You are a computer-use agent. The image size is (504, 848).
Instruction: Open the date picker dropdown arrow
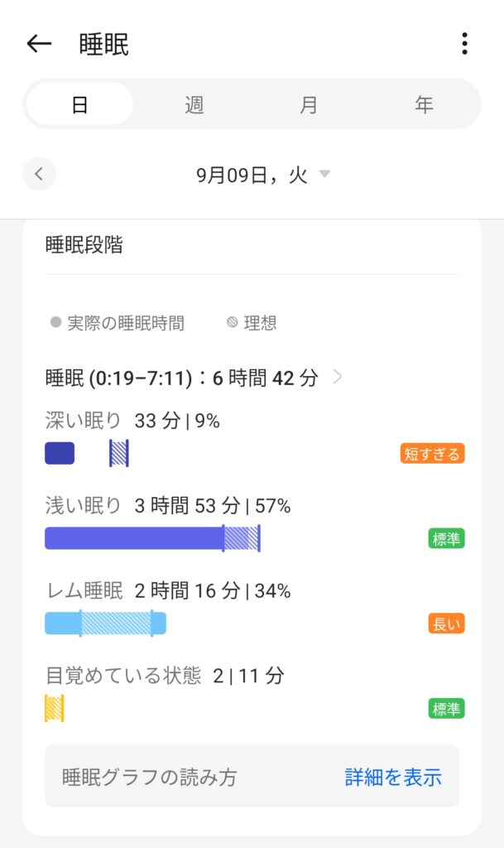(324, 174)
